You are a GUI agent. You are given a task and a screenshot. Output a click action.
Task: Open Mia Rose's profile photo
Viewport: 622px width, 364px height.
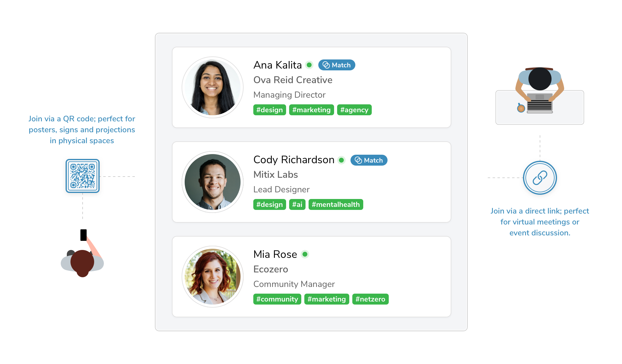pos(213,277)
